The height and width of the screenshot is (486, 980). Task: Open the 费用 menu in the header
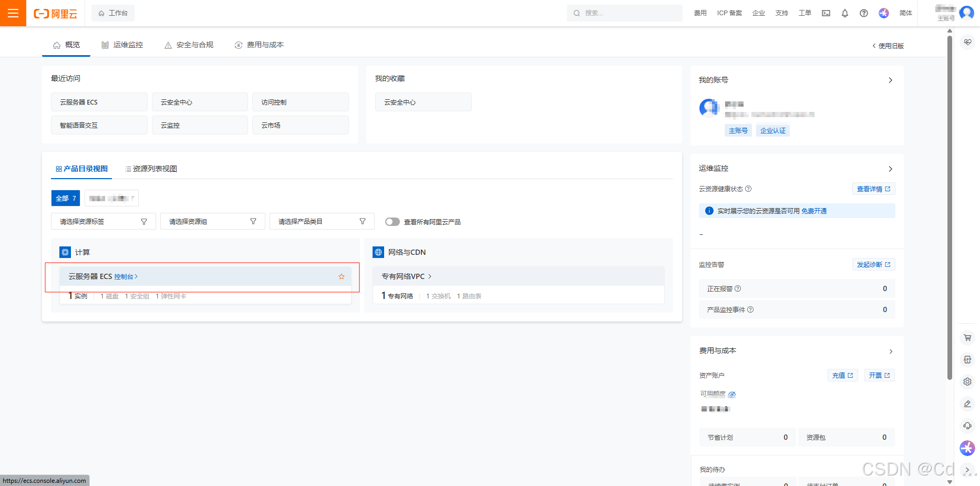click(x=700, y=13)
